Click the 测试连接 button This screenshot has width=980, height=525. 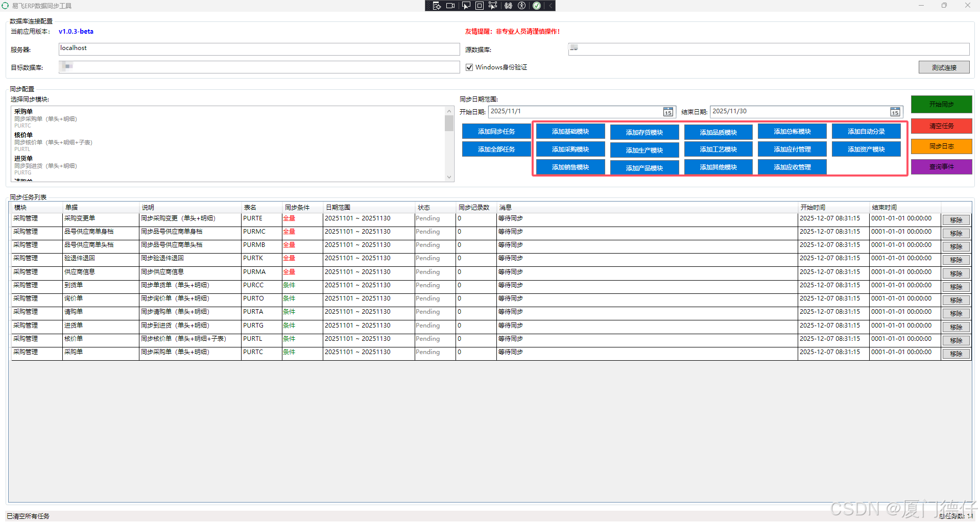(944, 67)
